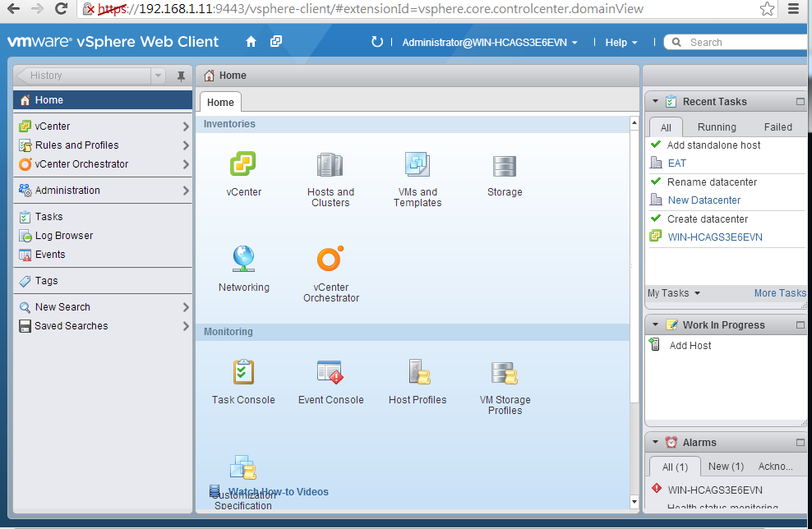
Task: Open Watch How-to Videos link
Action: tap(279, 492)
